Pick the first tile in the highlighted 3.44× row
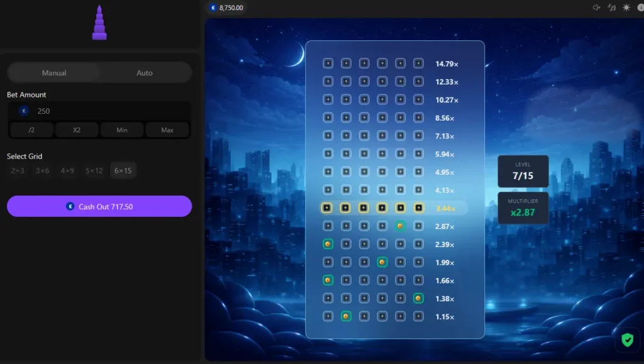 327,207
